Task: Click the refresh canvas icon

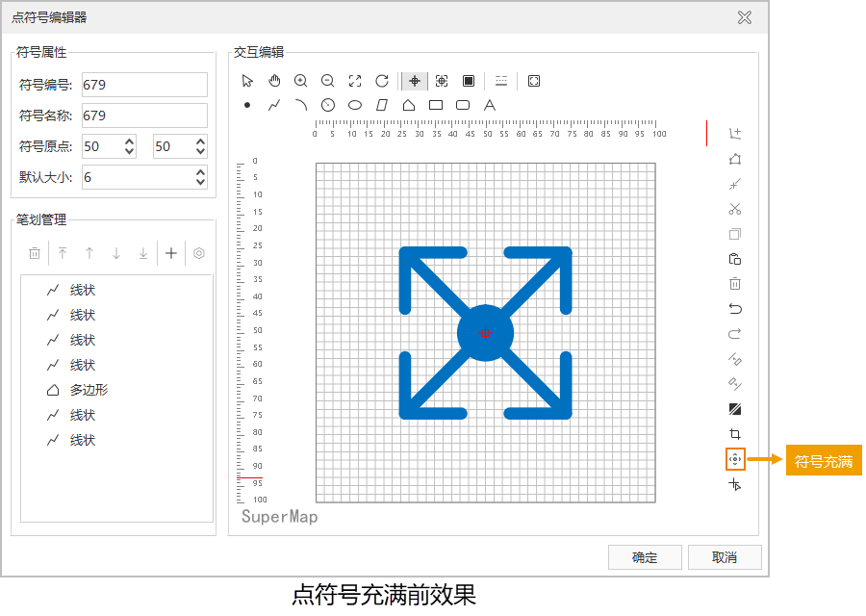Action: point(382,81)
